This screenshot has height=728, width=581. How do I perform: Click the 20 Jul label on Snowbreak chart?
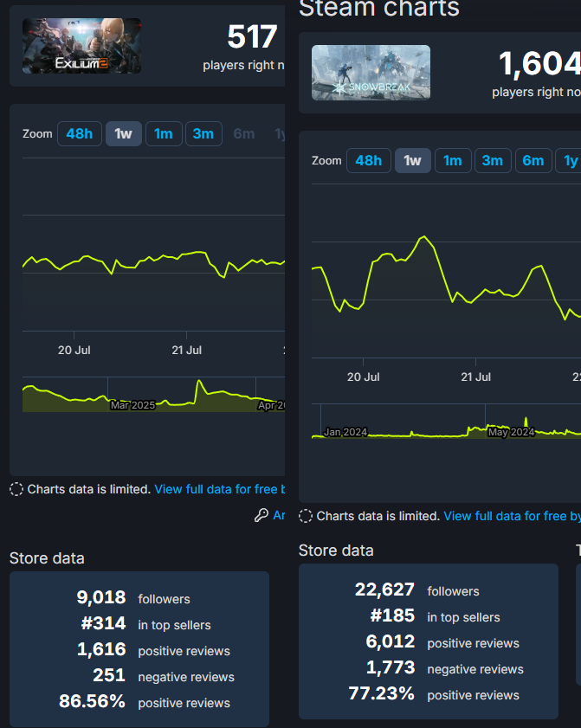pos(363,377)
